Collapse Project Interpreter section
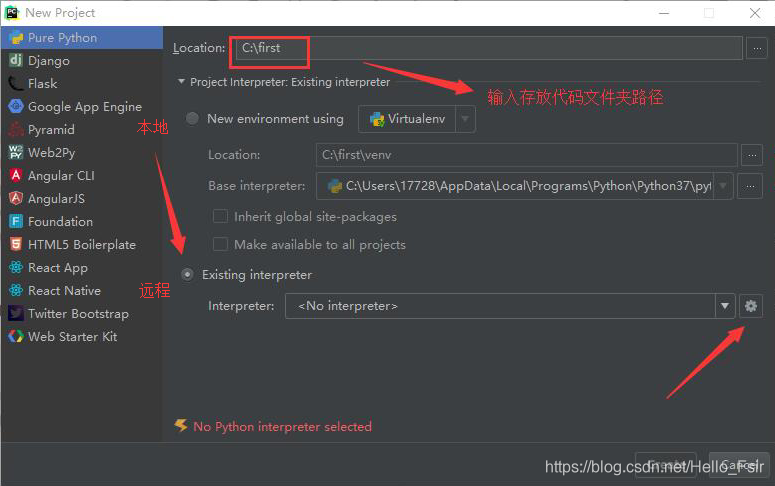This screenshot has width=775, height=486. [181, 81]
